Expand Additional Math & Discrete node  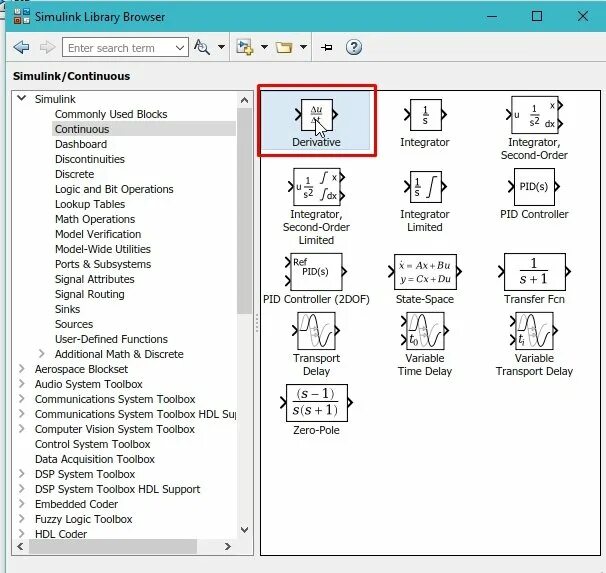click(x=42, y=354)
